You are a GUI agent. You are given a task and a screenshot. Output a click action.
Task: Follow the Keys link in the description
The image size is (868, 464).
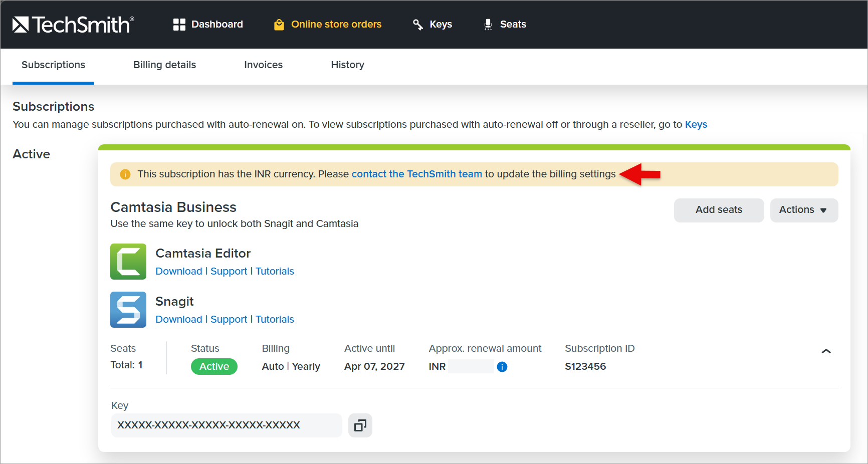(x=696, y=124)
